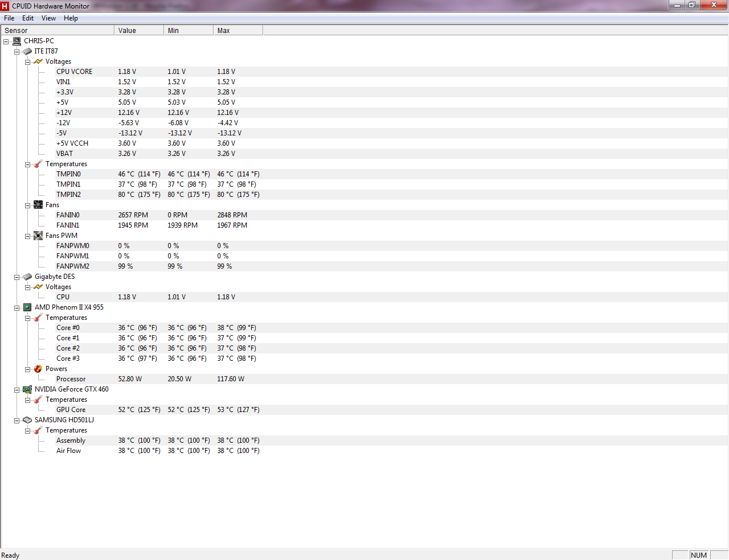Open the View menu

pos(48,18)
